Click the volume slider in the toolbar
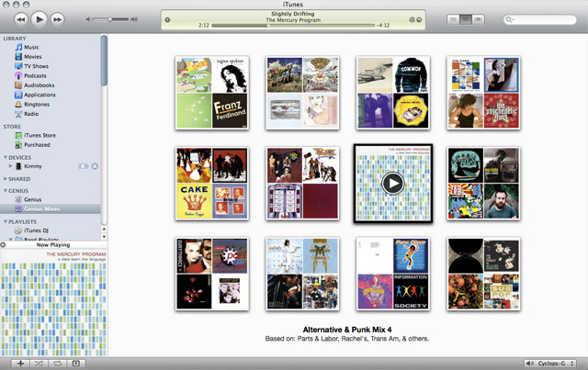Viewport: 588px width, 370px height. (110, 19)
